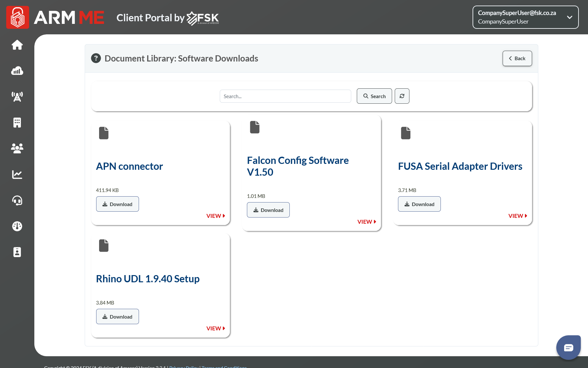Open the contact book sidebar icon
The width and height of the screenshot is (588, 368).
pos(17,252)
